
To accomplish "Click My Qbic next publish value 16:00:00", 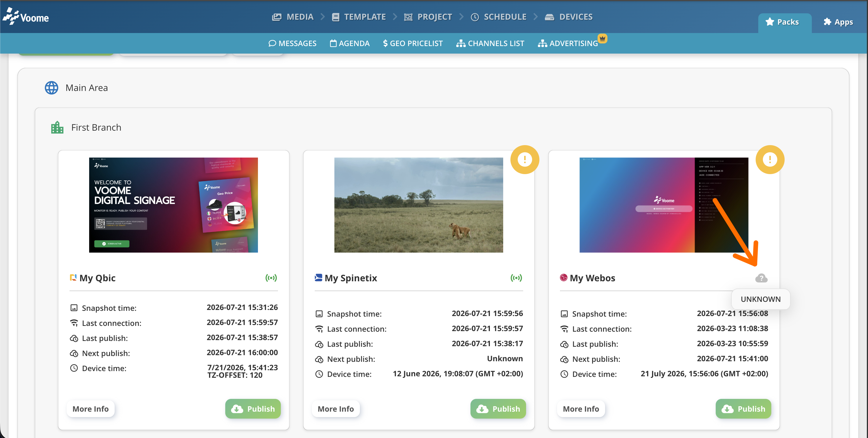I will (x=242, y=353).
